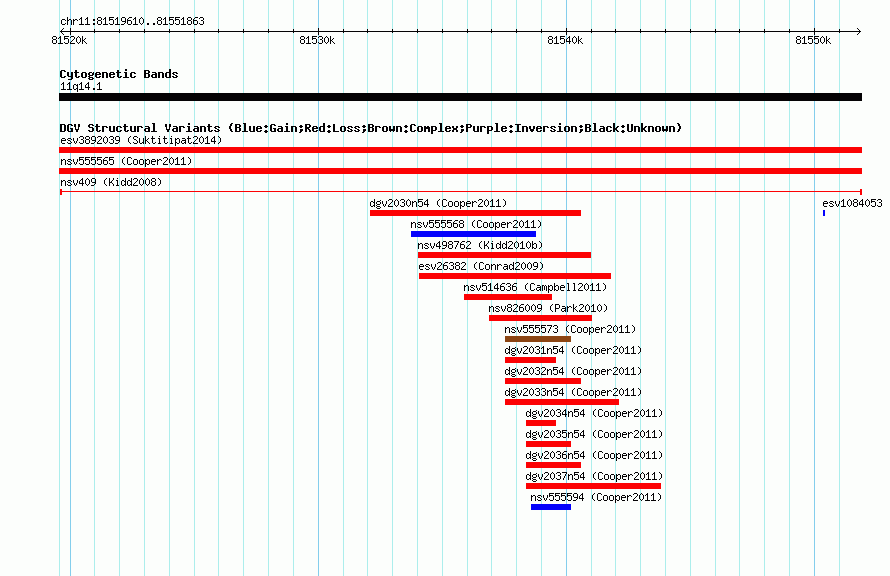This screenshot has height=576, width=890.
Task: Open the dgv2037n54 (Cooper2011) label
Action: [594, 476]
